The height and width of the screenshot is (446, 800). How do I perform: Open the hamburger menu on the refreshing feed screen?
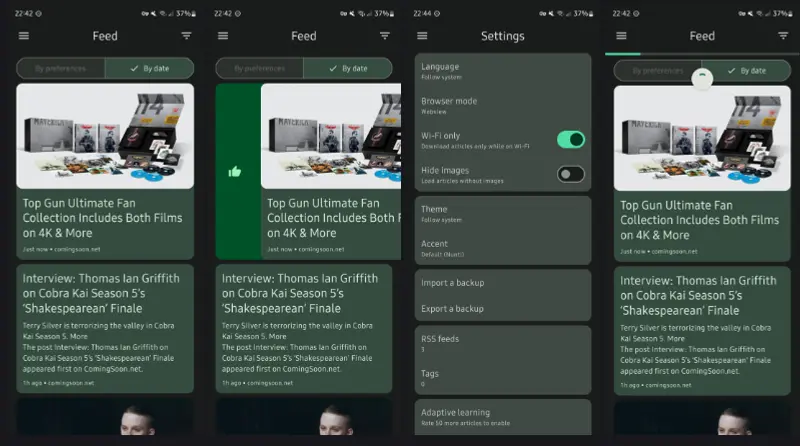621,36
